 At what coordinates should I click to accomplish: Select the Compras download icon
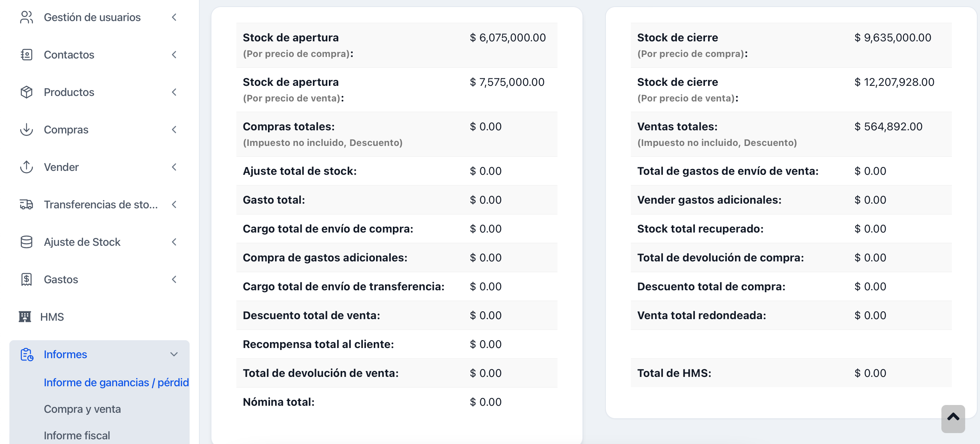(27, 130)
